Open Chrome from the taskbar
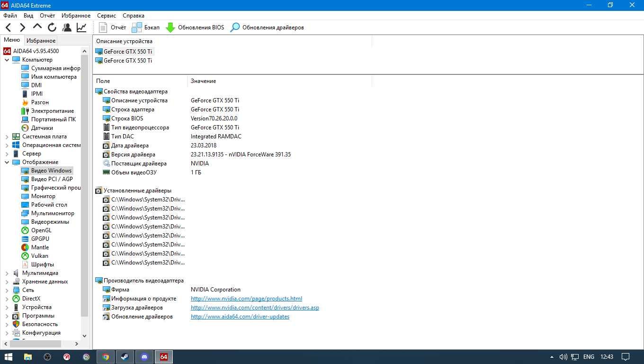Viewport: 644px width, 364px height. [x=106, y=357]
